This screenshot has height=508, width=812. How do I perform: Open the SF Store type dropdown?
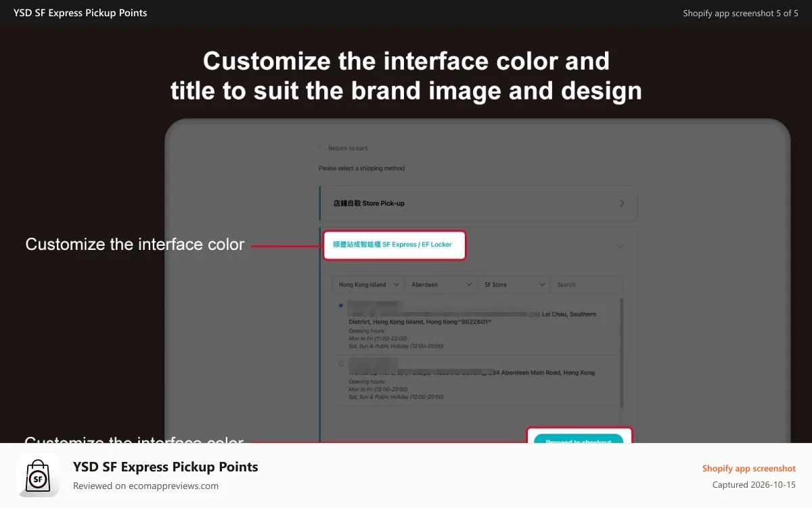tap(514, 284)
